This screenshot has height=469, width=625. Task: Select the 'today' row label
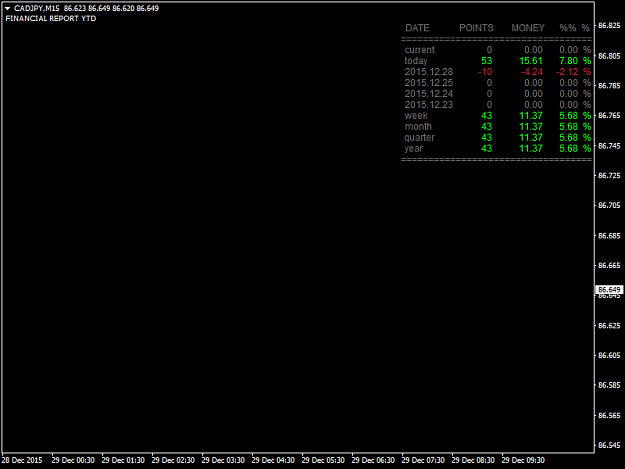(416, 61)
